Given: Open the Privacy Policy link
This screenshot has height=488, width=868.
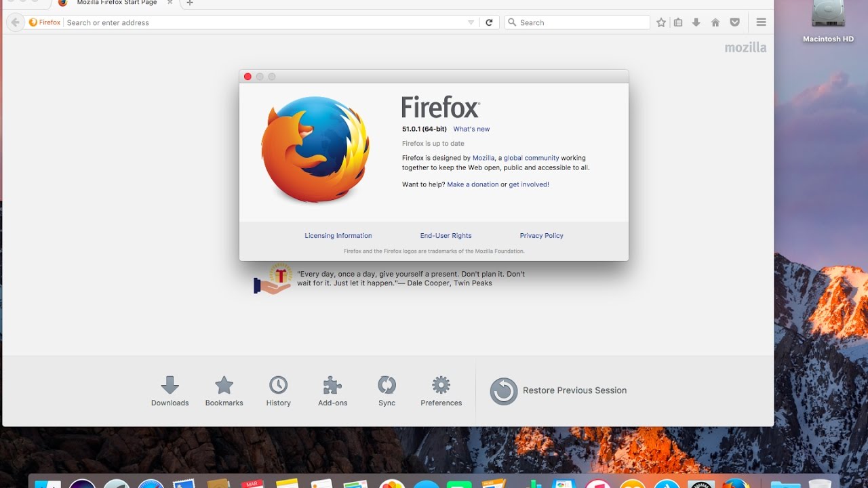Looking at the screenshot, I should (x=542, y=236).
